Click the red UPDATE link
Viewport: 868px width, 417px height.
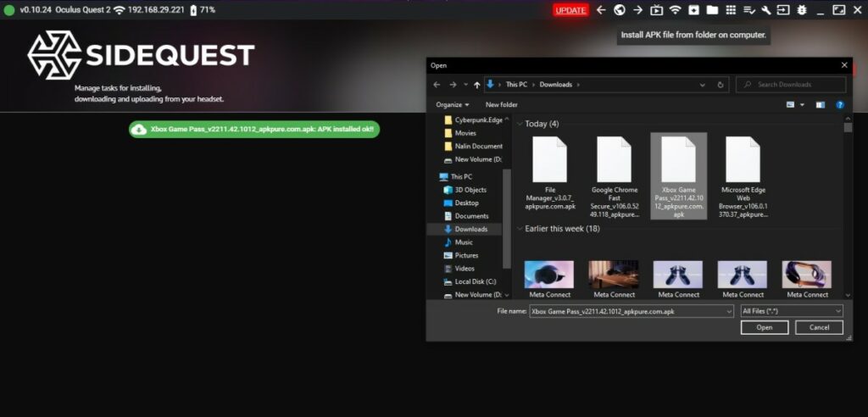point(570,10)
